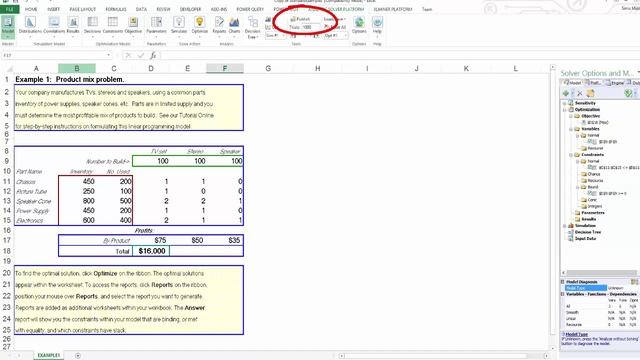Click the Model Diagnosis analyze icon

(634, 282)
